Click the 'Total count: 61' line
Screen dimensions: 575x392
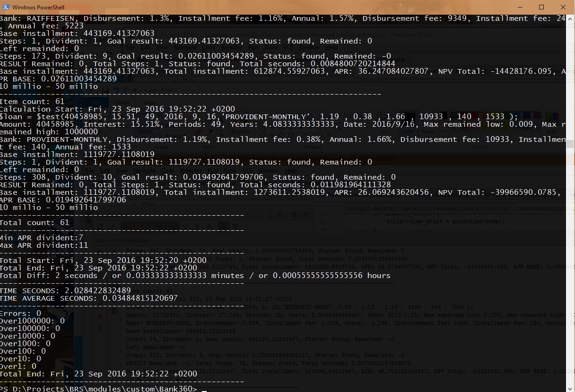35,223
